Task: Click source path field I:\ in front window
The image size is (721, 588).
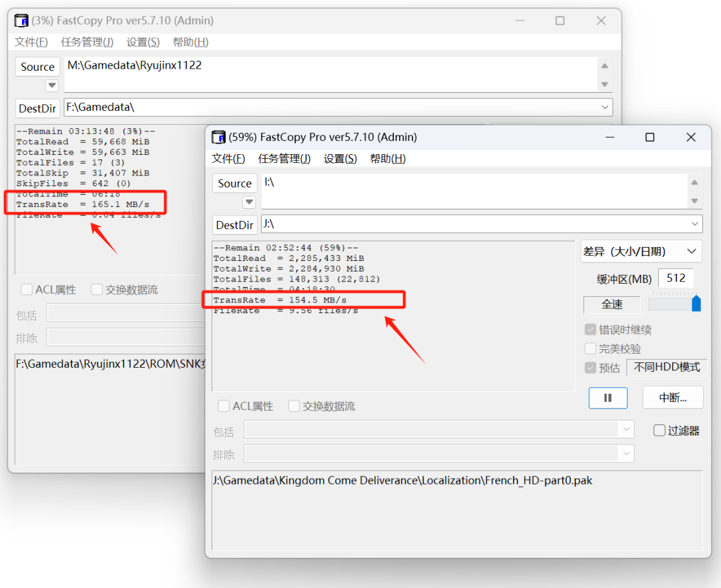Action: point(474,191)
